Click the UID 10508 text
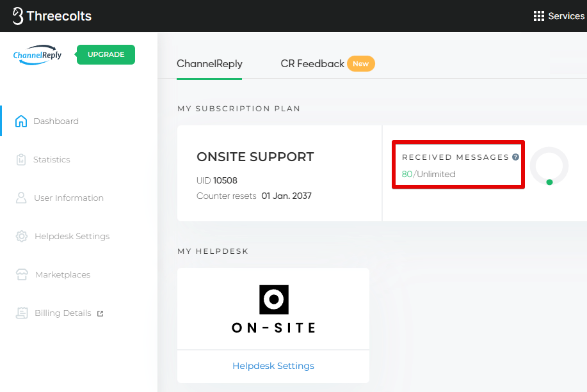The width and height of the screenshot is (587, 392). [x=217, y=181]
